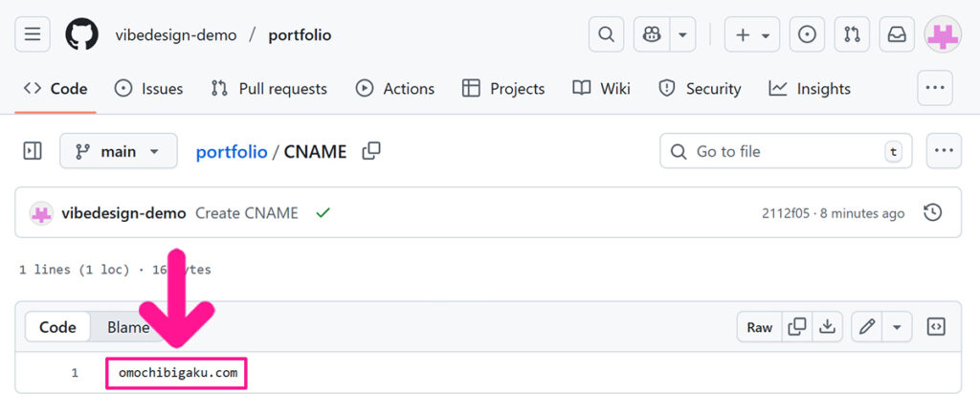Image resolution: width=980 pixels, height=415 pixels.
Task: View commit history clock icon
Action: (x=932, y=212)
